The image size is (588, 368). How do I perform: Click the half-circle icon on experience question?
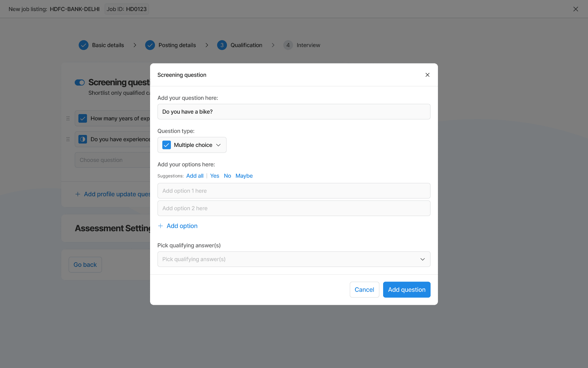(x=83, y=139)
